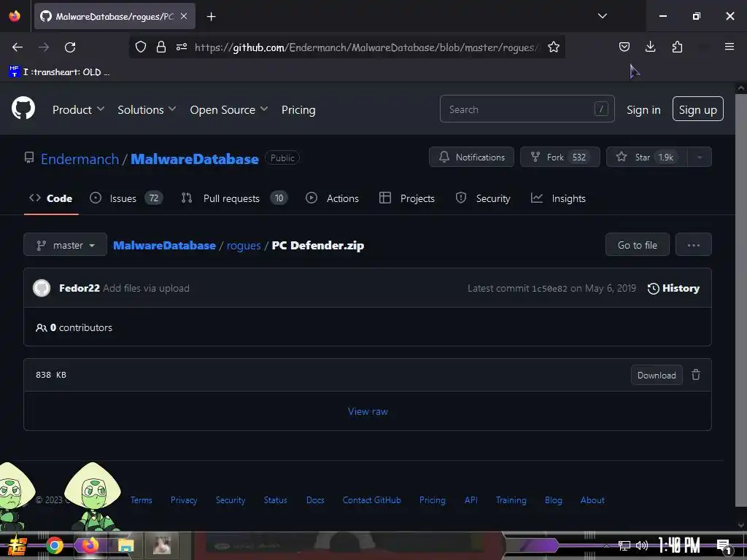747x560 pixels.
Task: Open File Explorer from the taskbar
Action: (125, 545)
